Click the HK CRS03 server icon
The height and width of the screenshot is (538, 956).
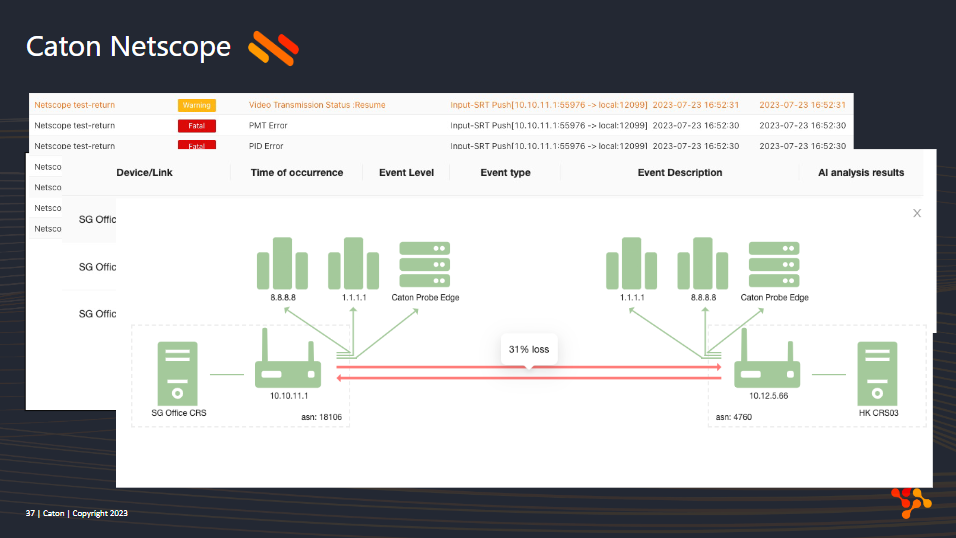(x=877, y=373)
